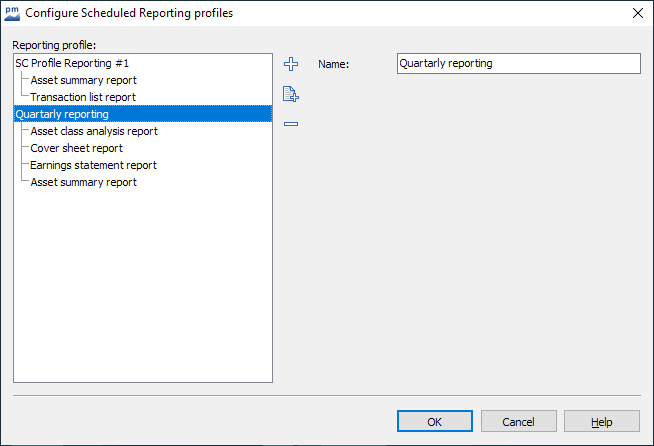
Task: Pick the Cover sheet report item
Action: pos(76,148)
